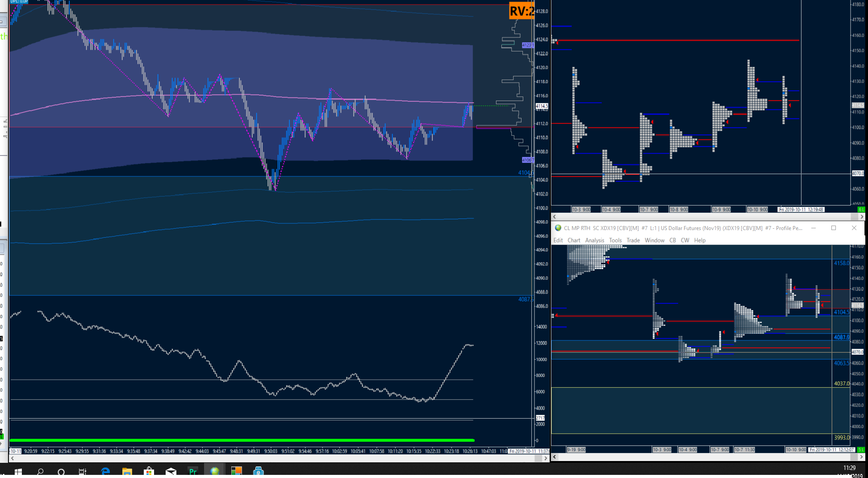Click the '10-8 9:00' date label in the upper-right chart
Image resolution: width=868 pixels, height=478 pixels.
679,210
